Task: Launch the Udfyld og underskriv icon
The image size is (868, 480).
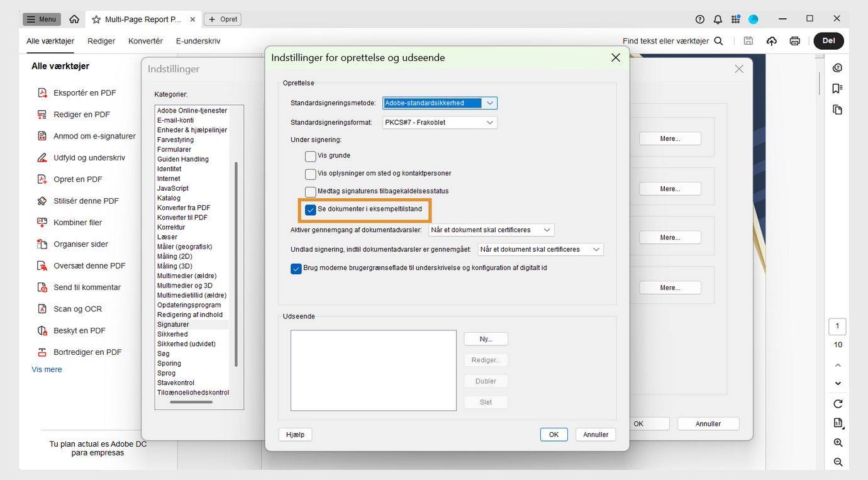Action: coord(42,158)
